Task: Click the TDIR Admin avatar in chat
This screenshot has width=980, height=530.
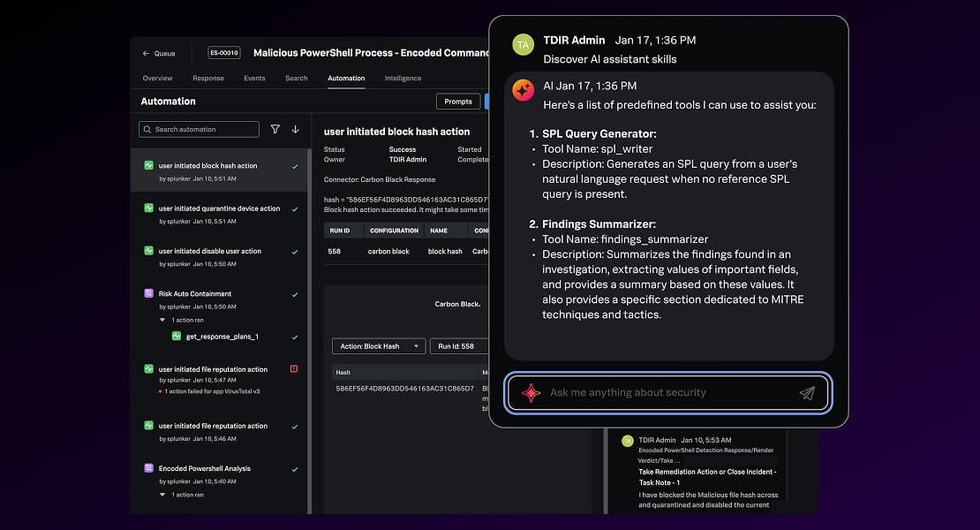Action: [524, 44]
